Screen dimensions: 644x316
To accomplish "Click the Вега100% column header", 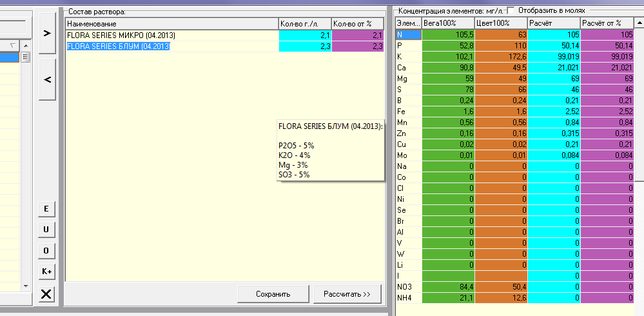I will 447,24.
